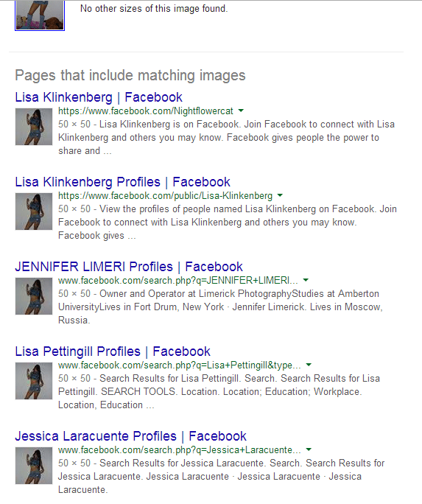The image size is (422, 504).
Task: Click the facebook.com/public/Lisa-Klinkenberg green URL
Action: tap(165, 196)
